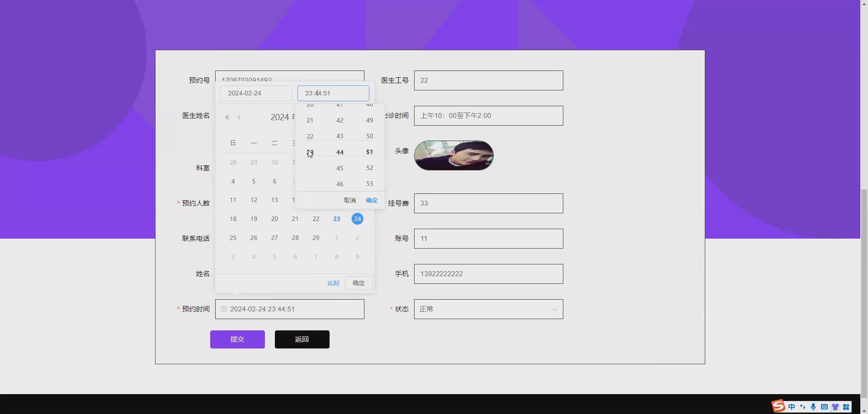Pick calendar day 21 in the 18–24 row

coord(295,219)
